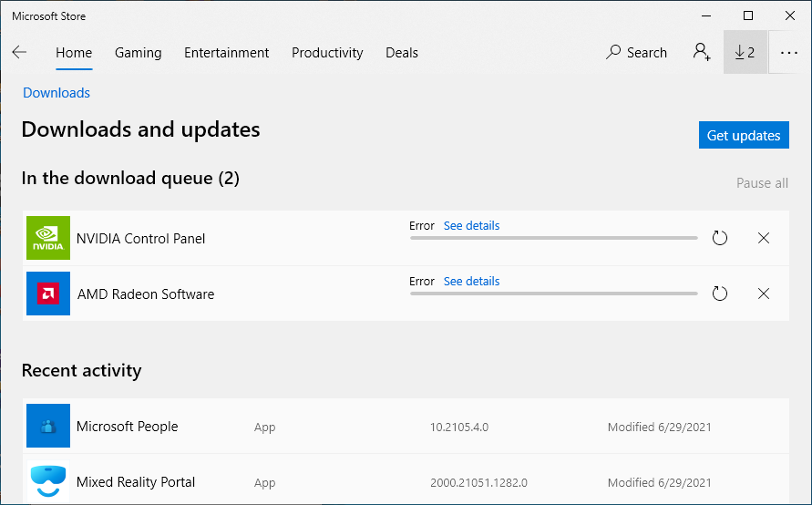Select the Deals tab

pos(402,52)
